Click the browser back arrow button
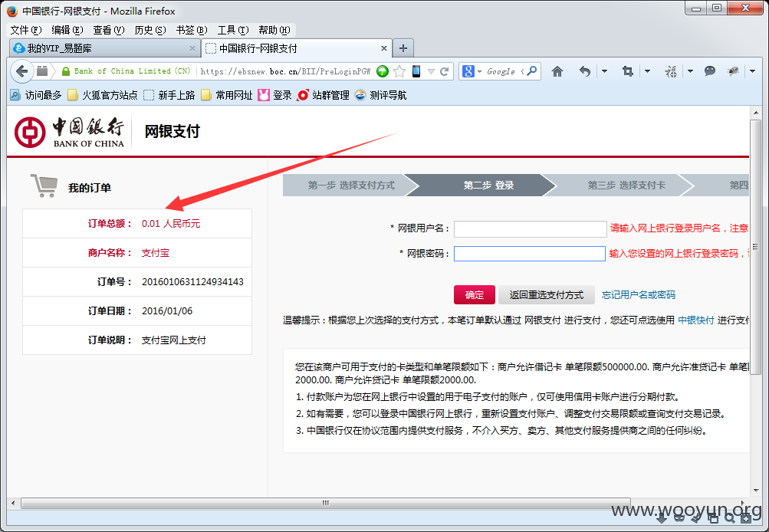This screenshot has width=769, height=532. pyautogui.click(x=21, y=71)
